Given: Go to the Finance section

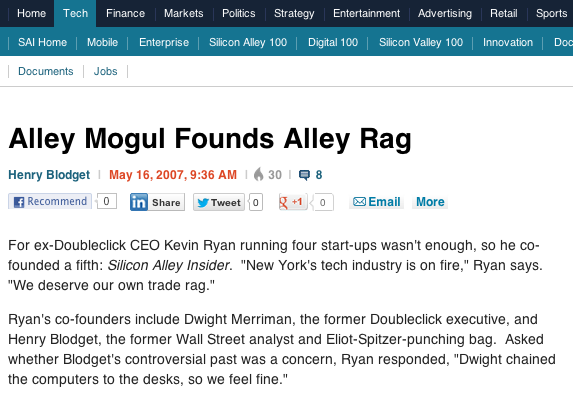Looking at the screenshot, I should (x=125, y=14).
